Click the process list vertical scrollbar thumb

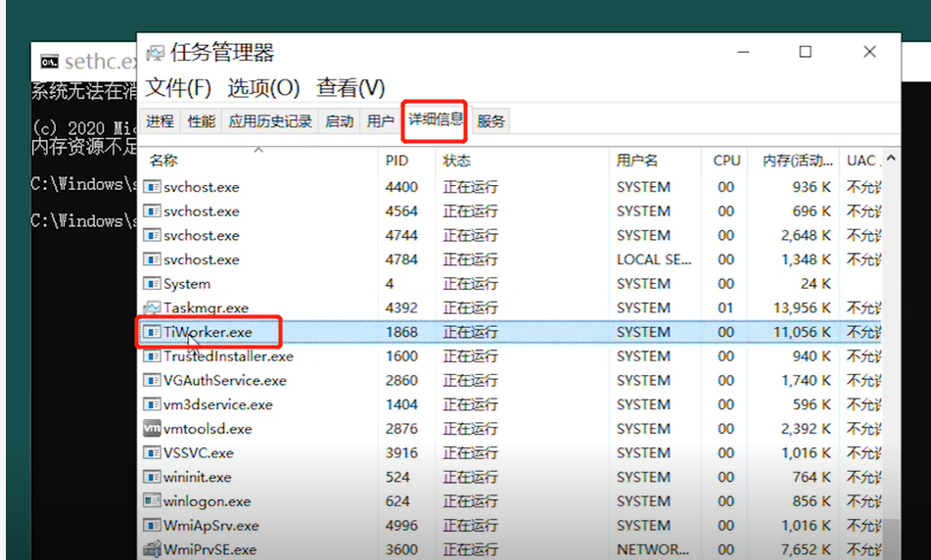(891, 539)
